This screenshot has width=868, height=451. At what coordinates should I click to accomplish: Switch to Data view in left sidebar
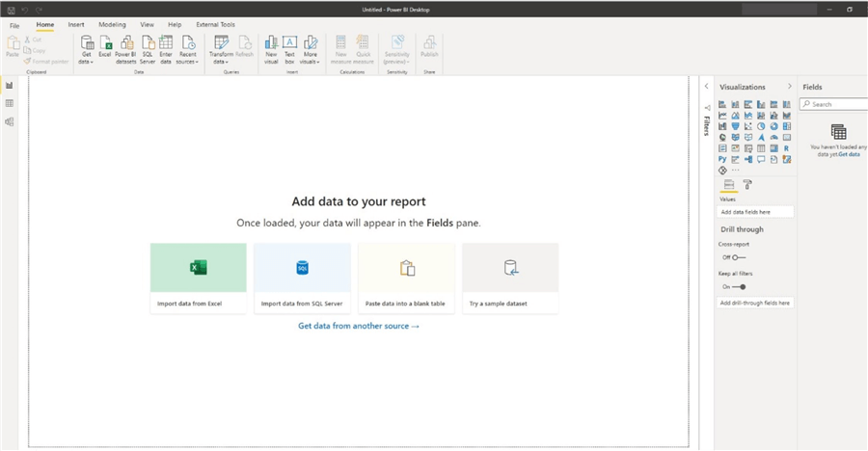(10, 103)
